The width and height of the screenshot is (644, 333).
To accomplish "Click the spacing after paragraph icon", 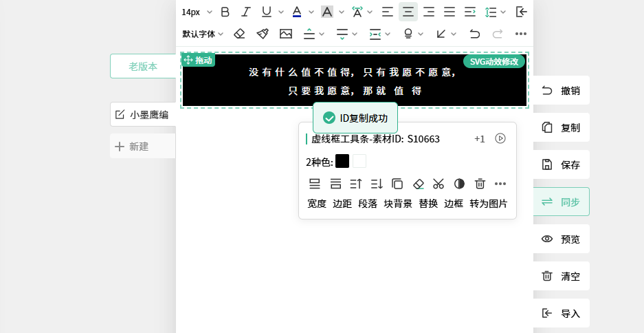I will (x=342, y=34).
